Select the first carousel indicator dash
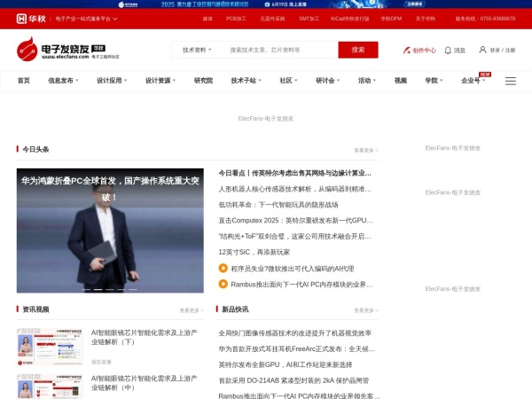532x399 pixels. click(87, 289)
